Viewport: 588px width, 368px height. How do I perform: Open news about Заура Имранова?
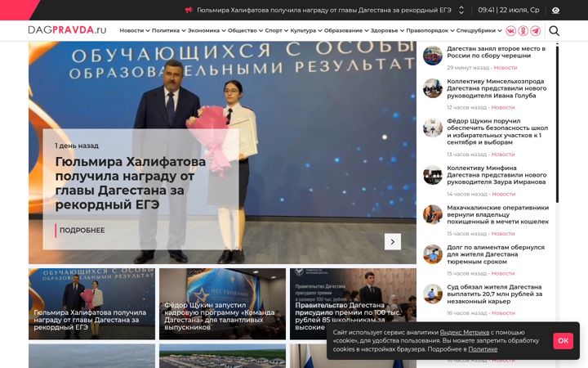coord(497,175)
